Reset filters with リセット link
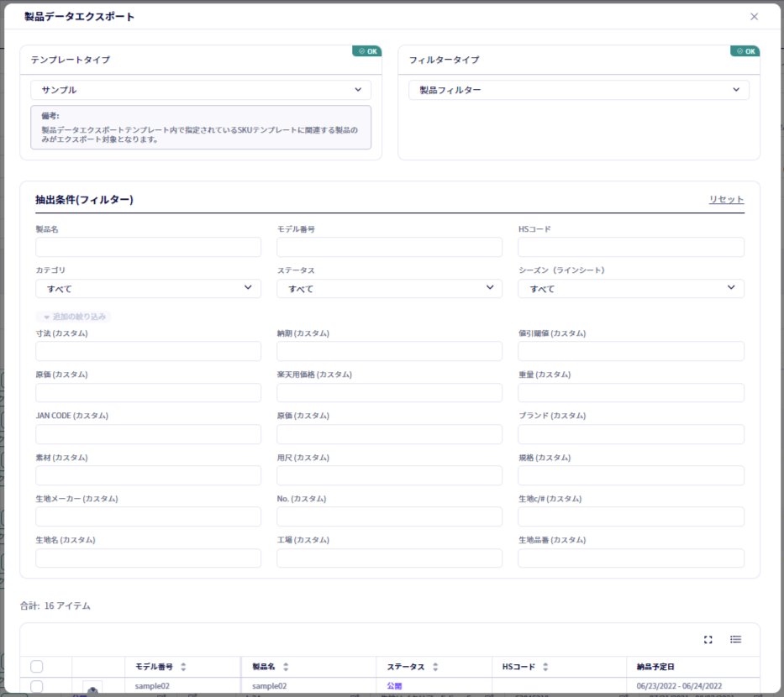Screen dimensions: 784x697 coord(727,199)
